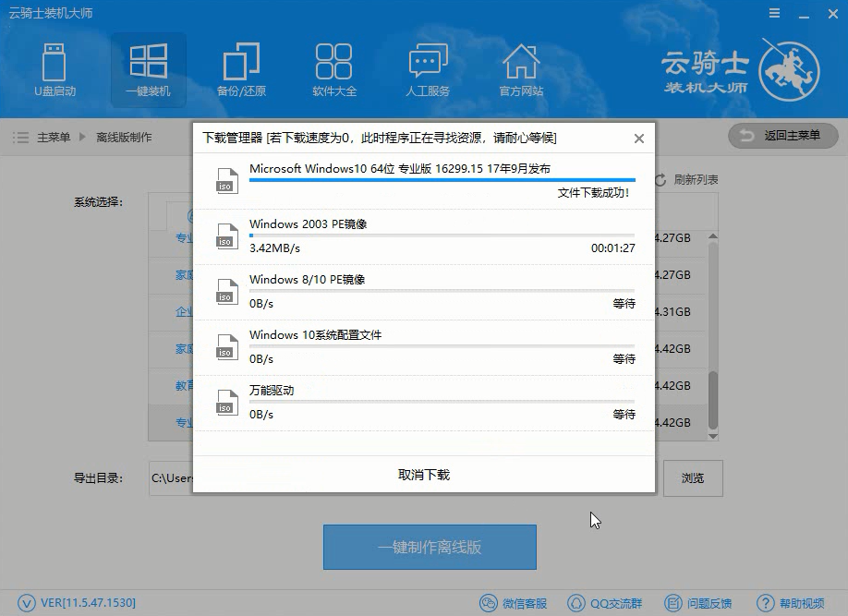Click the iso icon for 万能驱动
The width and height of the screenshot is (848, 616).
226,403
